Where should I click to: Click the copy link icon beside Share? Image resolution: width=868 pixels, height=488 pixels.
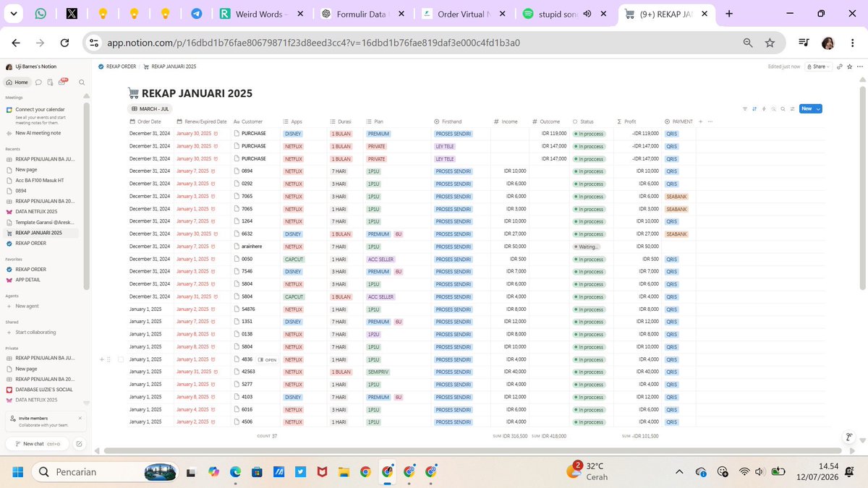click(839, 67)
